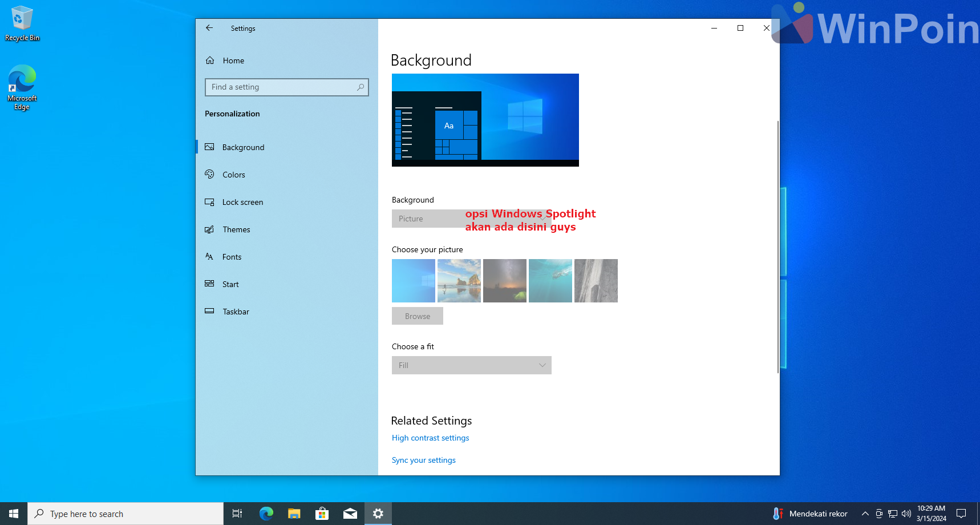Image resolution: width=980 pixels, height=525 pixels.
Task: Show hidden system tray icons
Action: [865, 514]
